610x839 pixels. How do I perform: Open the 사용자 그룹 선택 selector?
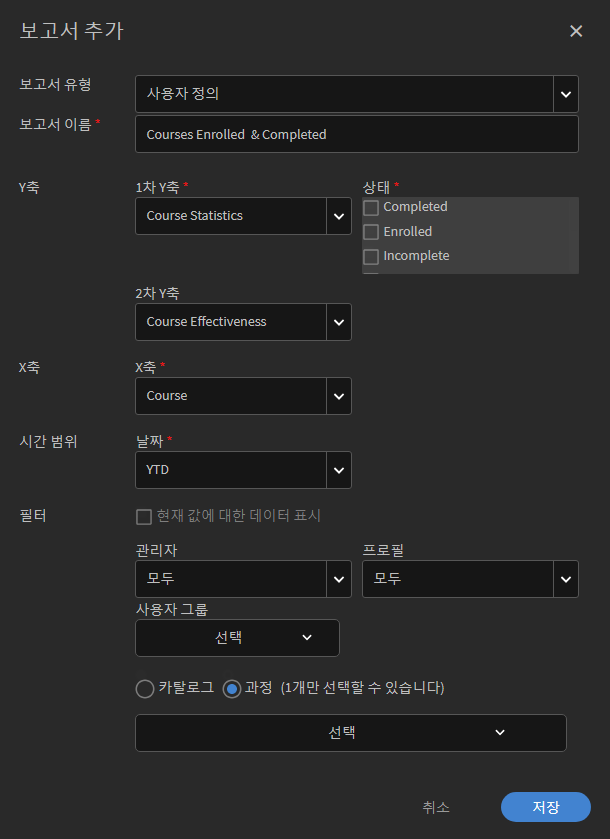237,638
